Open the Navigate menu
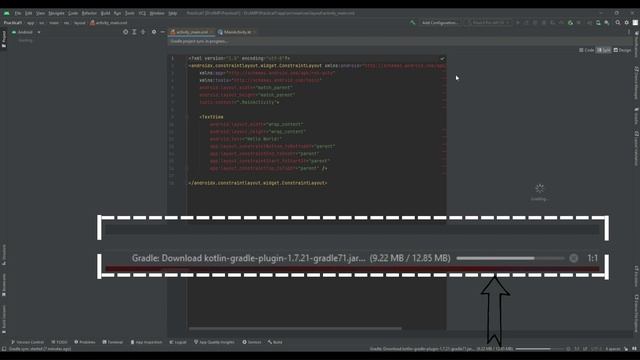The image size is (640, 360). 56,13
